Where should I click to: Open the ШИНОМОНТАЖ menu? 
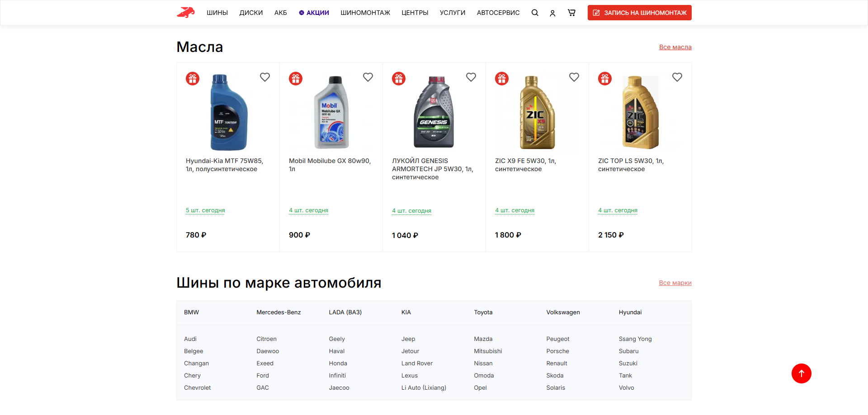tap(365, 13)
